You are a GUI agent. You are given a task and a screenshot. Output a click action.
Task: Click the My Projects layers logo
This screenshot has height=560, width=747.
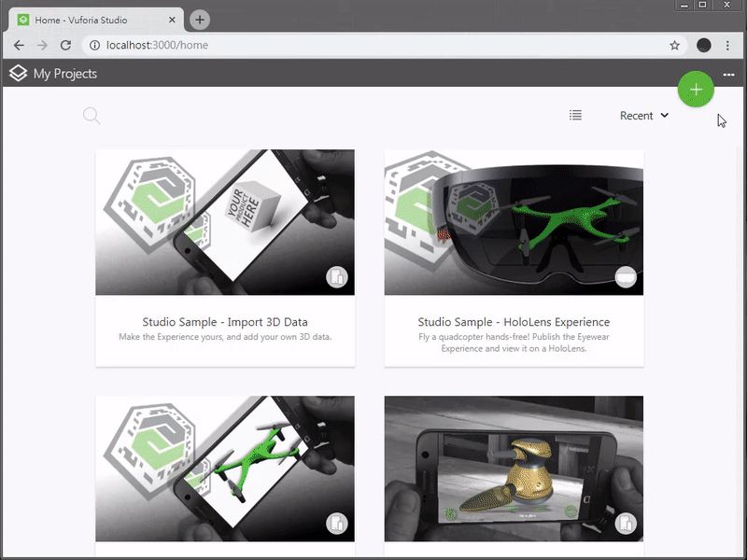18,74
